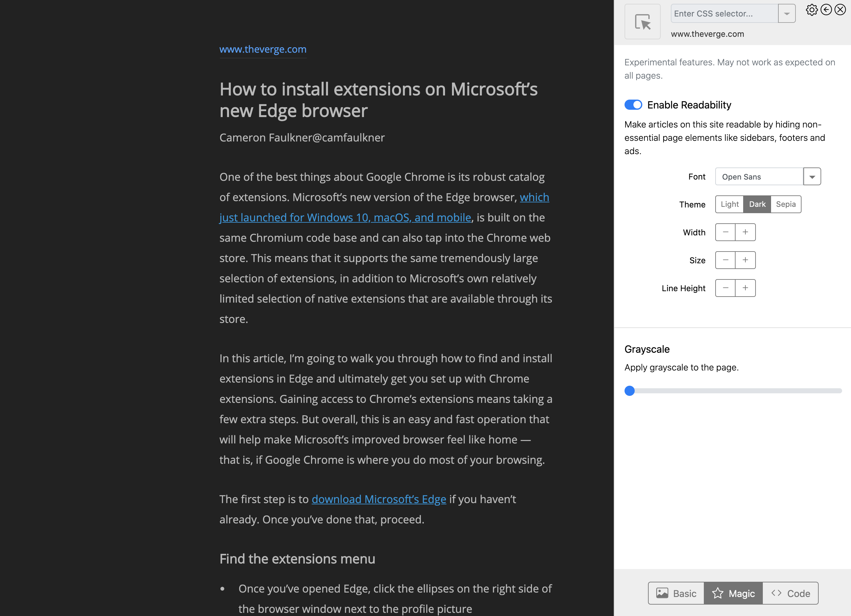
Task: Open the download Microsoft's Edge link
Action: (x=379, y=499)
